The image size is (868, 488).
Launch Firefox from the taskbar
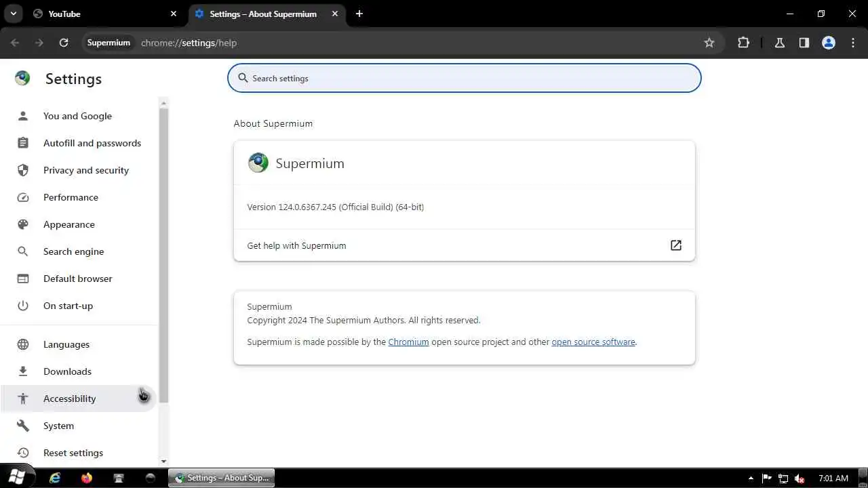pos(87,478)
